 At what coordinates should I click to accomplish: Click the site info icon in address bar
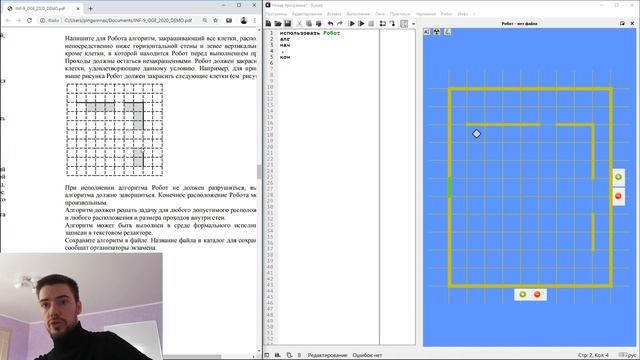point(42,20)
